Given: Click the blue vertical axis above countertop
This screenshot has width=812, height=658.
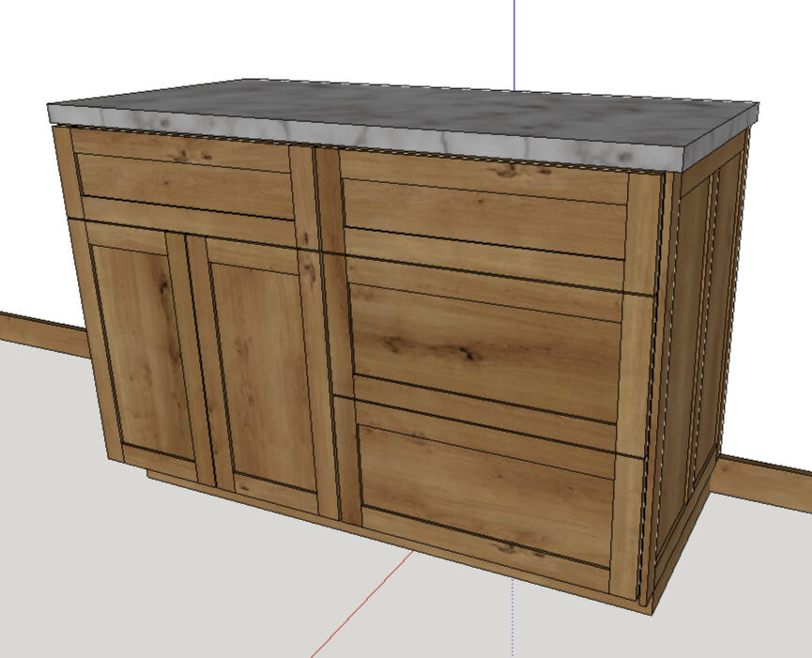Looking at the screenshot, I should click(513, 45).
